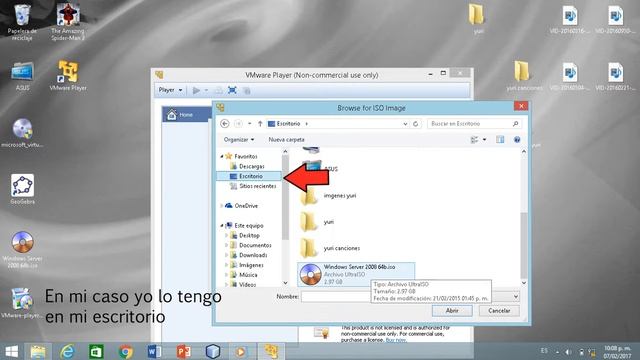640x360 pixels.
Task: Select the yuri canciones desktop folder
Action: [x=523, y=76]
